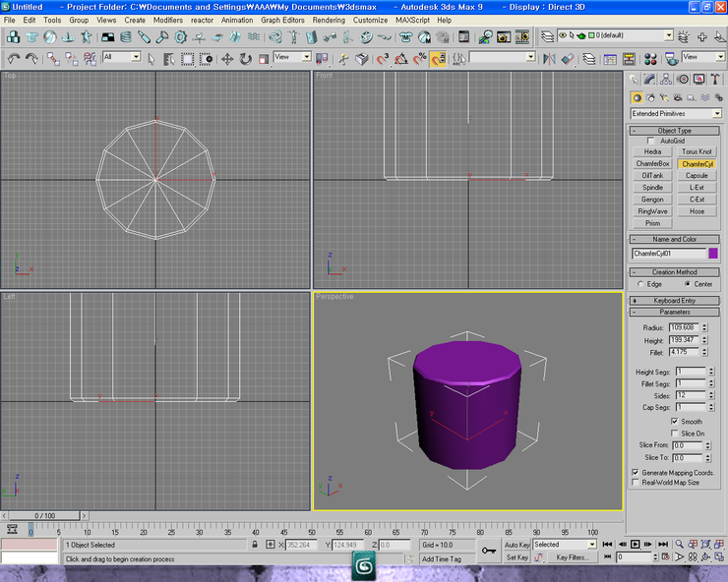Toggle the Angle Snap icon

[x=401, y=59]
